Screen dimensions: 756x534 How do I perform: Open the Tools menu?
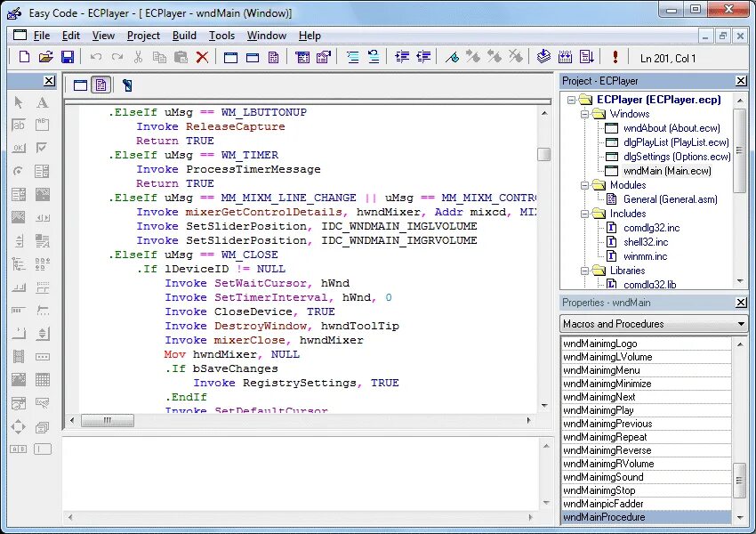tap(221, 36)
